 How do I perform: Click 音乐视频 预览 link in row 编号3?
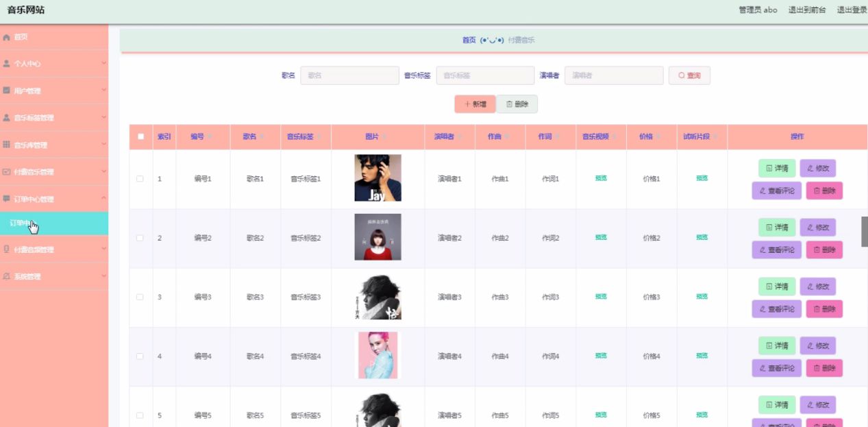pyautogui.click(x=601, y=297)
